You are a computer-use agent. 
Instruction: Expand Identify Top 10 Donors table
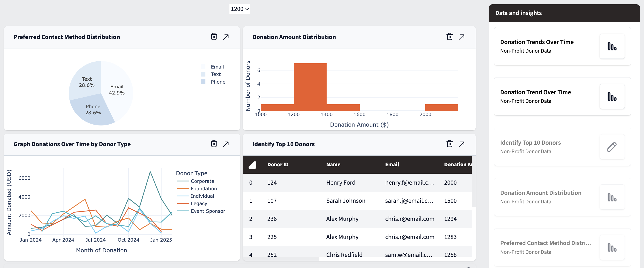click(x=461, y=144)
